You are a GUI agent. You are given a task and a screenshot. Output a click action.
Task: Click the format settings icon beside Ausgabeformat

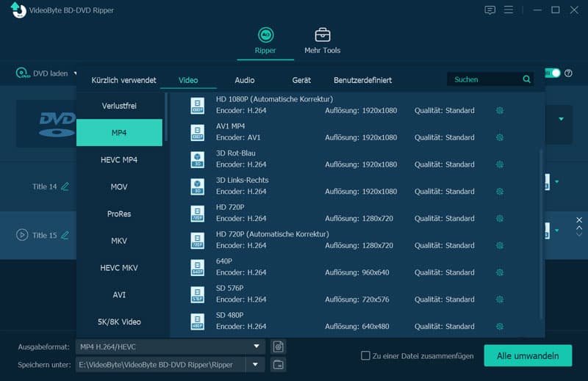point(278,346)
